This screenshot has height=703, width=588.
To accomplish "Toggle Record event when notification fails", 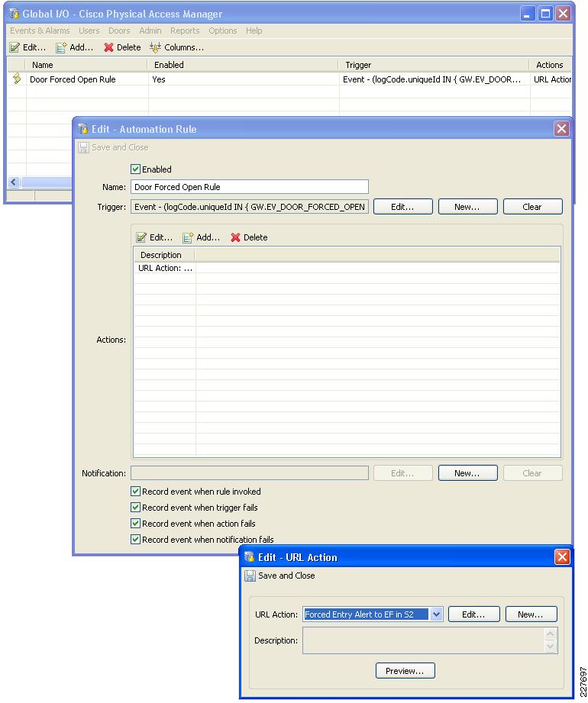I will click(x=135, y=540).
